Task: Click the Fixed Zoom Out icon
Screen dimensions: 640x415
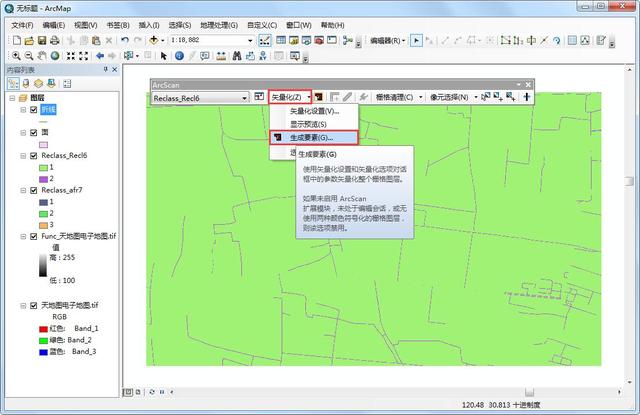Action: (84, 56)
